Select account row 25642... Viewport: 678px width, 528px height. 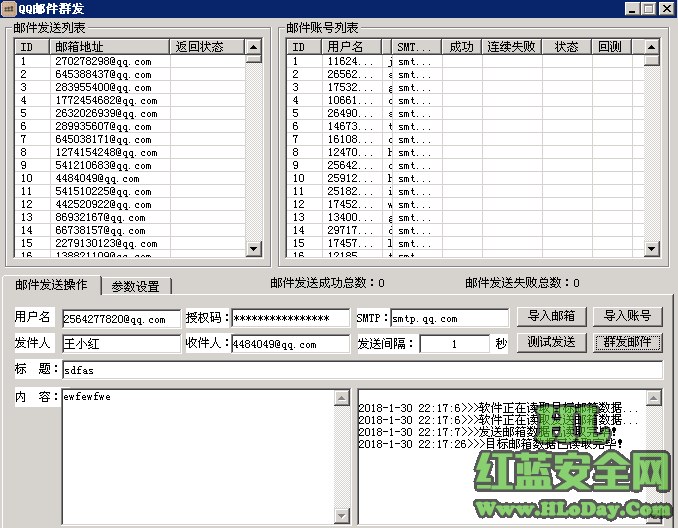click(x=465, y=165)
